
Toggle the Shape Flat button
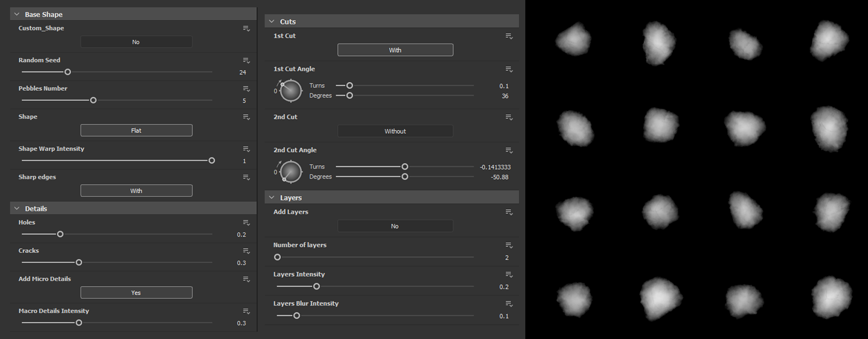click(137, 131)
